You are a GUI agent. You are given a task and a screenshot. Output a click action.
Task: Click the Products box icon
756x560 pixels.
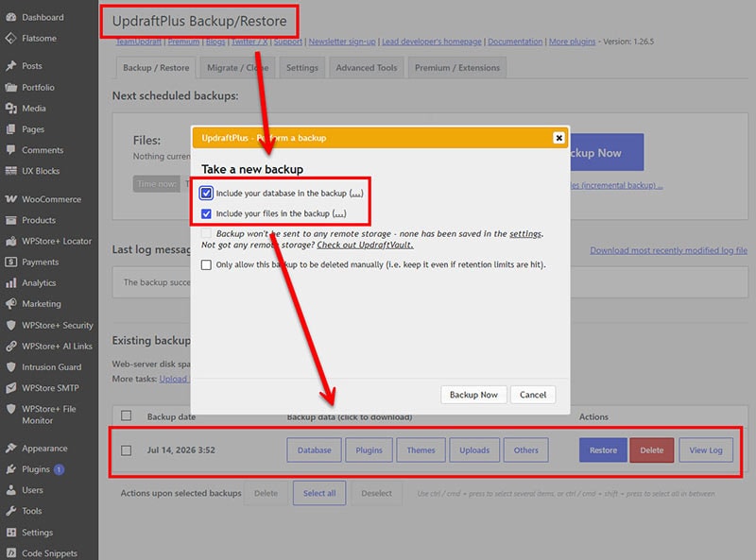(11, 220)
